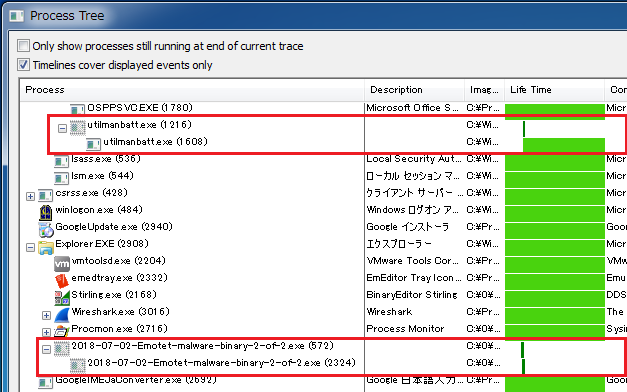Click 'Microsoft Office S...' description cell

pos(414,108)
